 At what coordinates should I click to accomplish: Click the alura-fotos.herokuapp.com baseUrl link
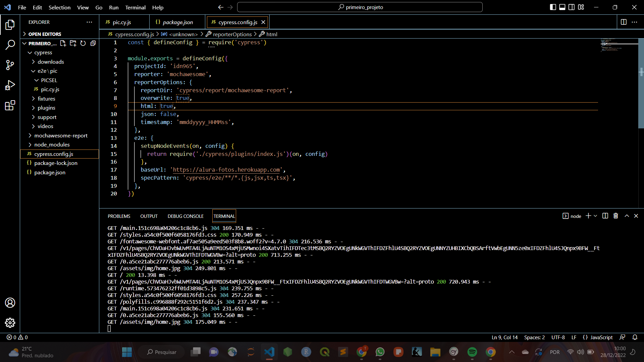pyautogui.click(x=226, y=170)
